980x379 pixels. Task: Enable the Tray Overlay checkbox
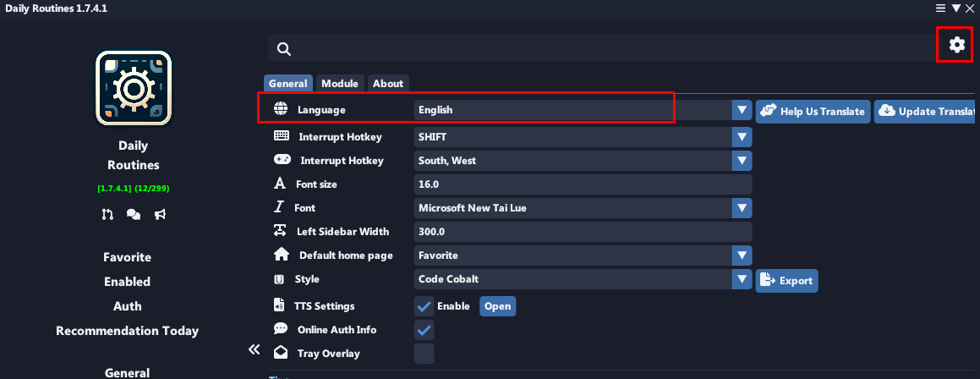coord(424,354)
